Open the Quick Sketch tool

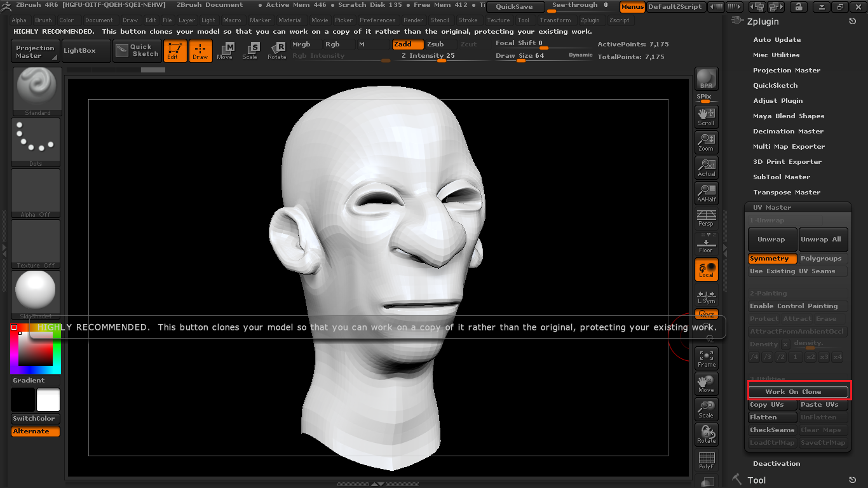(137, 51)
